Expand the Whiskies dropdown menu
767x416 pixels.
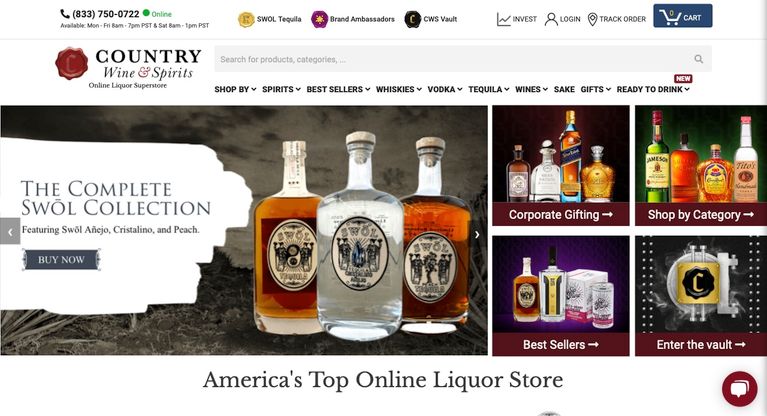click(x=399, y=89)
